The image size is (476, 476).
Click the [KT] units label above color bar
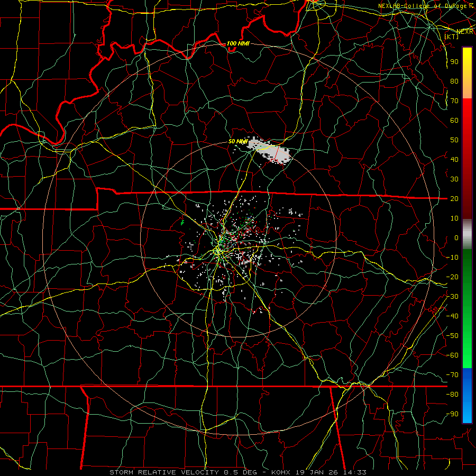451,36
